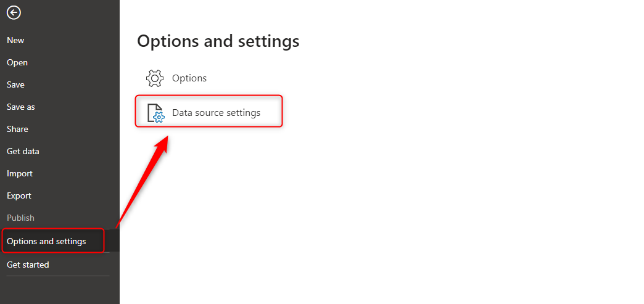Click the Data source settings document icon

click(155, 113)
